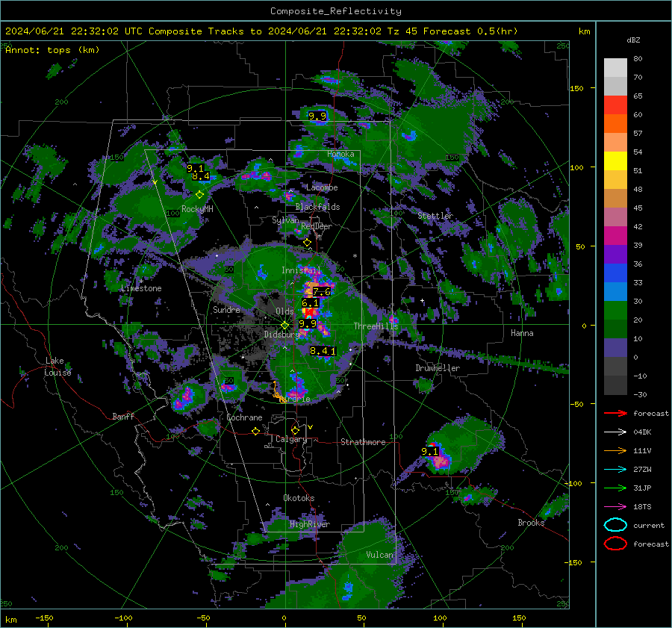Pick the light blue 30-33 dBZ swatch
Viewport: 672px width, 628px height.
[x=615, y=292]
